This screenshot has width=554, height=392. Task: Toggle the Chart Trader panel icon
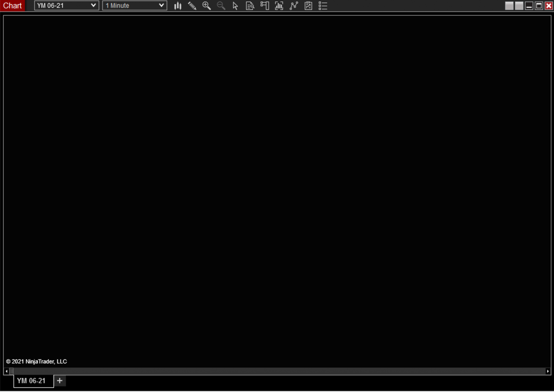pyautogui.click(x=264, y=6)
